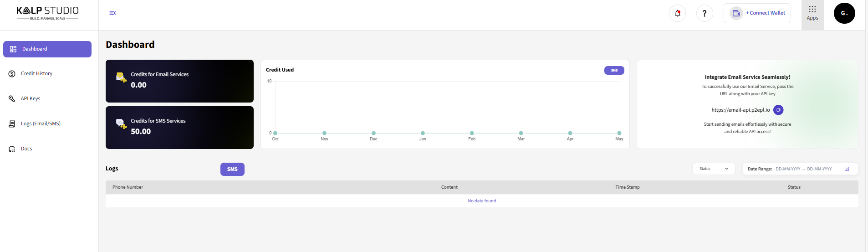The height and width of the screenshot is (252, 868).
Task: Toggle the SMS button in Logs section
Action: [x=232, y=169]
